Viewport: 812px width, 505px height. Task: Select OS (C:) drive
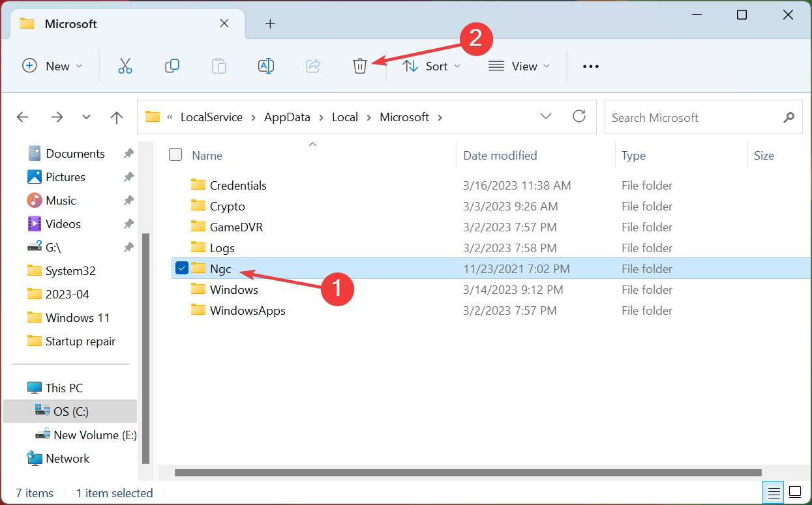pyautogui.click(x=71, y=412)
